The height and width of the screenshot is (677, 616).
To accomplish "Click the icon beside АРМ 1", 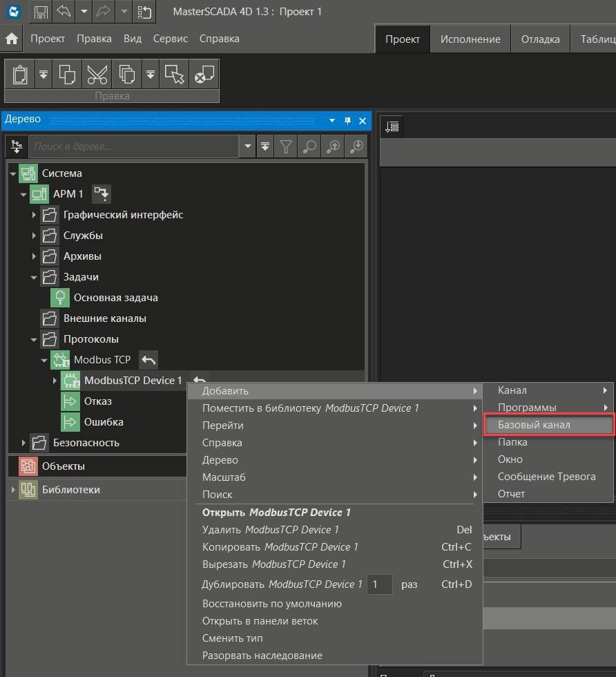I will click(x=102, y=194).
